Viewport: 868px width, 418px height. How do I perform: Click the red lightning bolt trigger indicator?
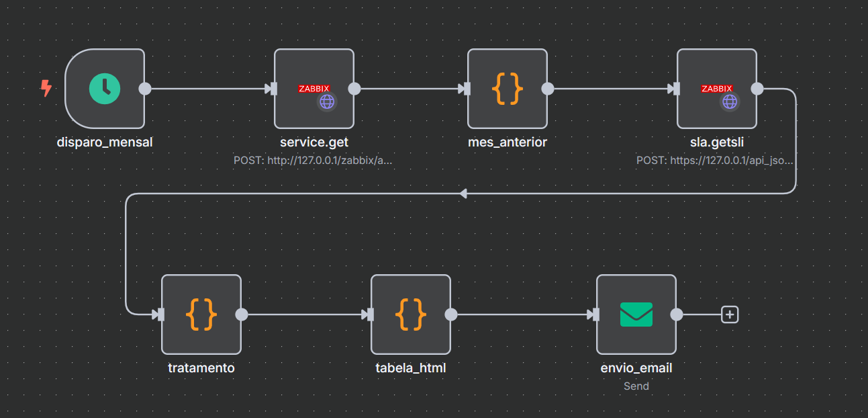46,87
